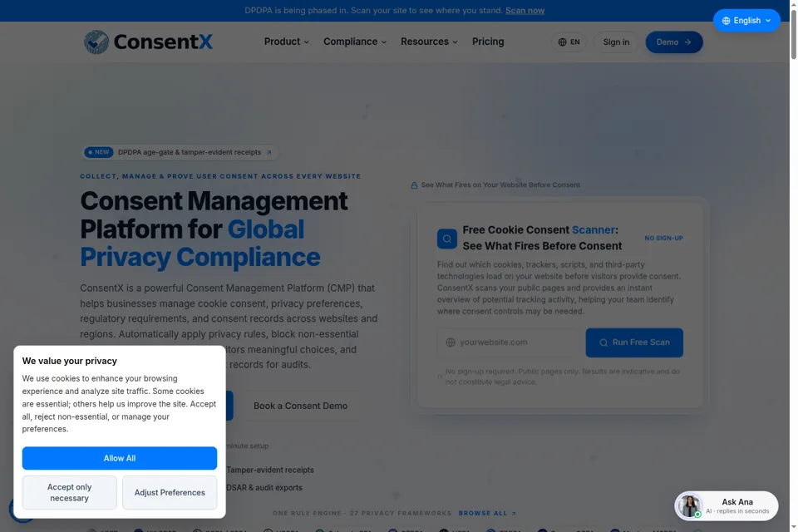Click the DSAR & audit exports text
The width and height of the screenshot is (798, 532).
pos(264,488)
